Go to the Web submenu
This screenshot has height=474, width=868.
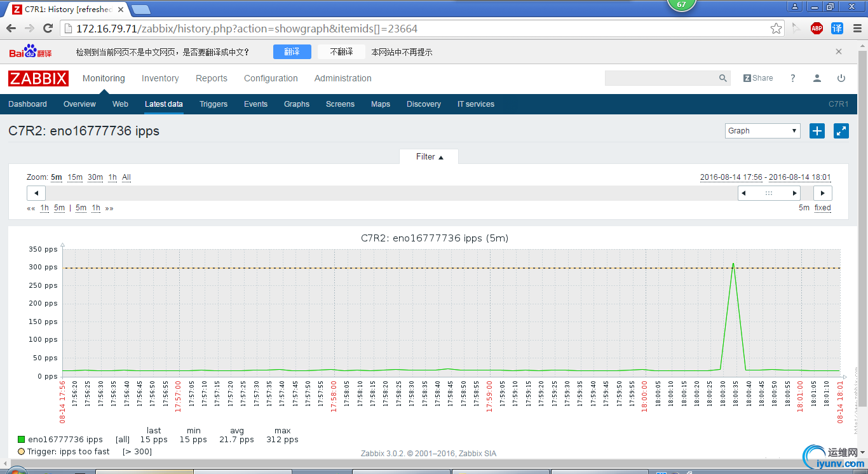[120, 104]
